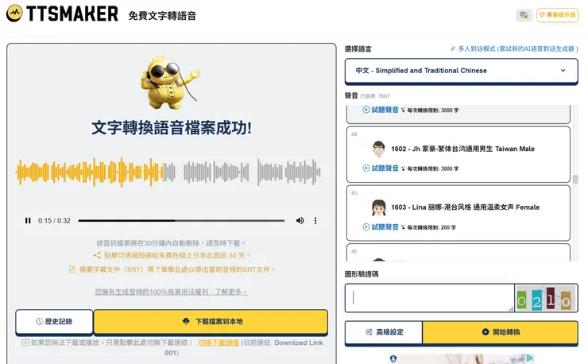Mute the audio player volume
Viewport: 588px width, 364px height.
tap(300, 221)
